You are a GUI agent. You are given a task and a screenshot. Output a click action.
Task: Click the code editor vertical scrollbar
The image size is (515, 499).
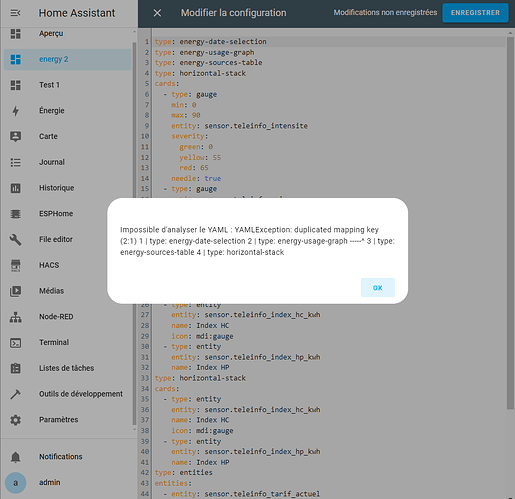(x=510, y=223)
